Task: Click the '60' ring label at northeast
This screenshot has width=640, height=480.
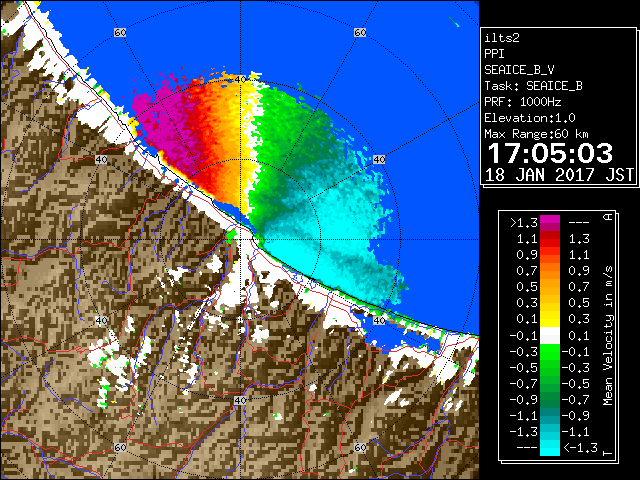Action: (x=360, y=32)
